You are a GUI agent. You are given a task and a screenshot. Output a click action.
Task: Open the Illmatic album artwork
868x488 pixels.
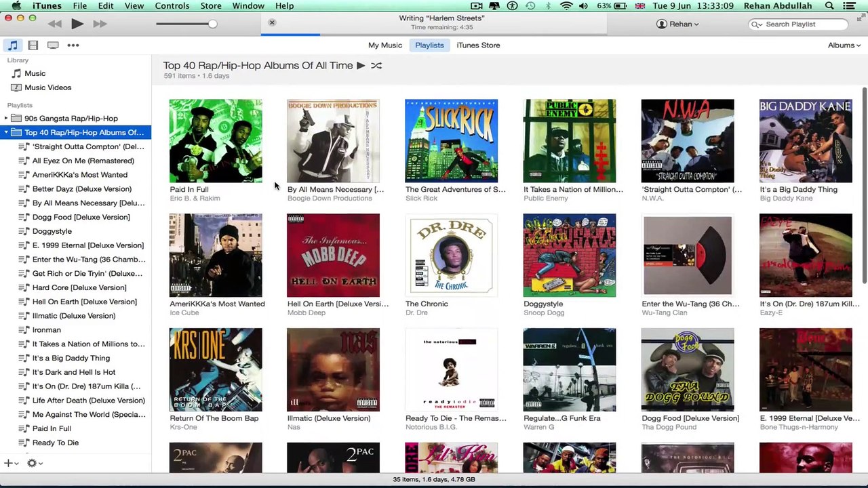tap(333, 370)
